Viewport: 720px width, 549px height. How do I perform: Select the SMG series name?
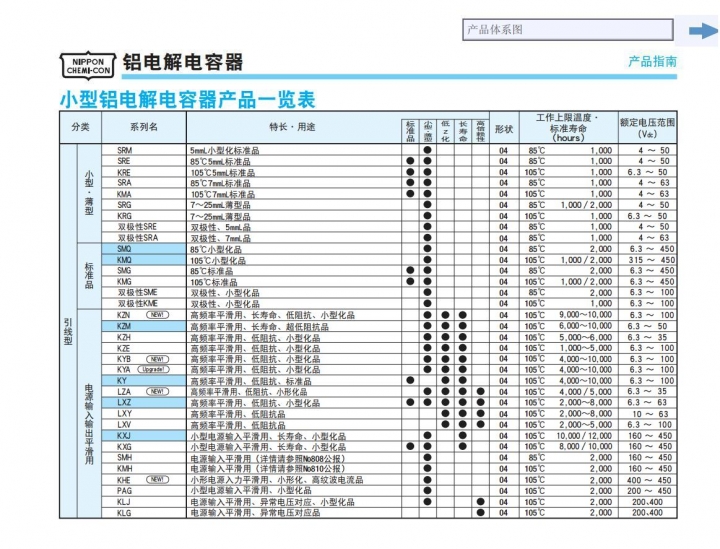point(124,271)
